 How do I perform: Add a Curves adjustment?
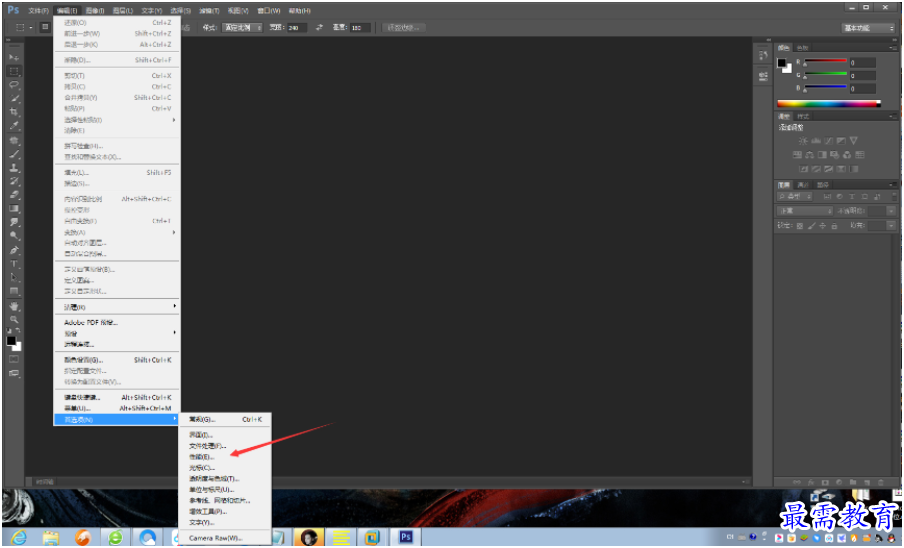(x=828, y=141)
